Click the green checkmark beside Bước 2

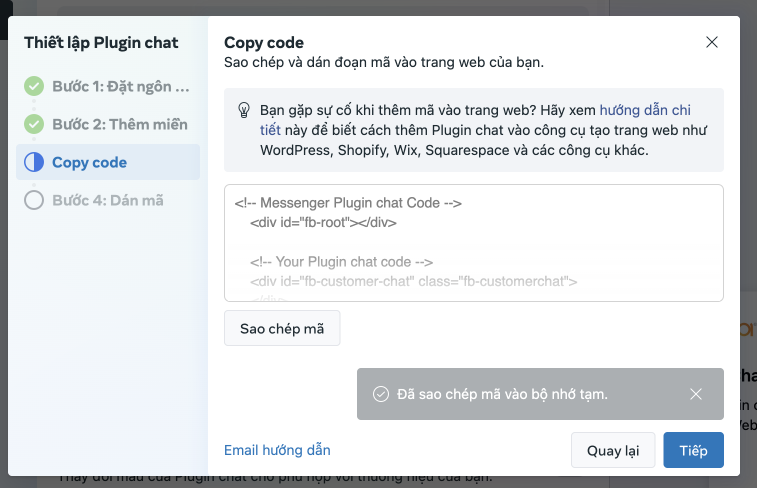pos(34,124)
